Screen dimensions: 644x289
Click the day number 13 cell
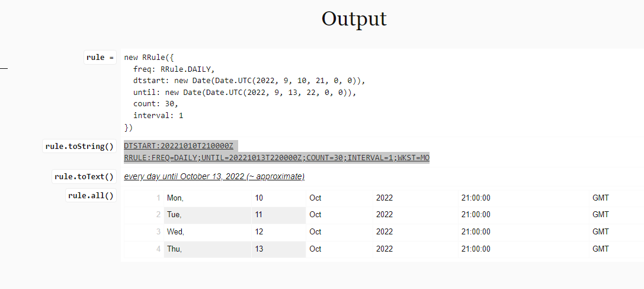278,249
